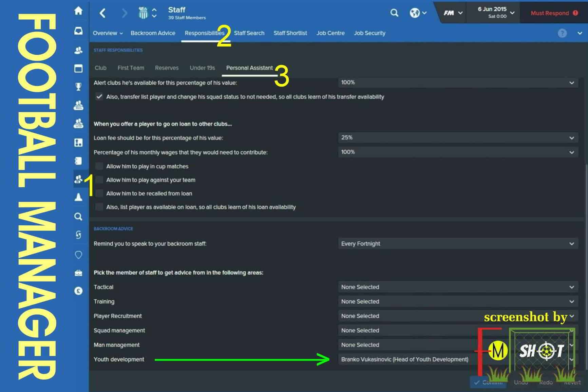Open the Club Info shield icon
The image size is (588, 392).
(78, 255)
